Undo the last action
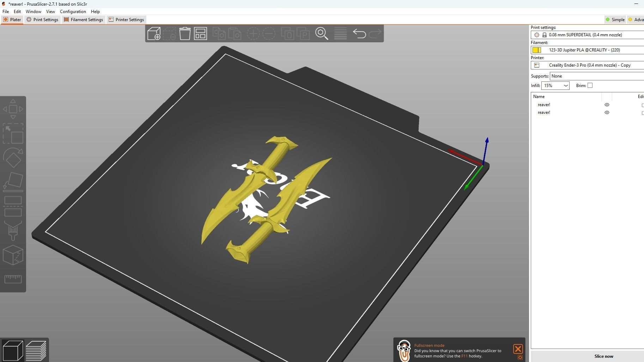644x362 pixels. [359, 33]
